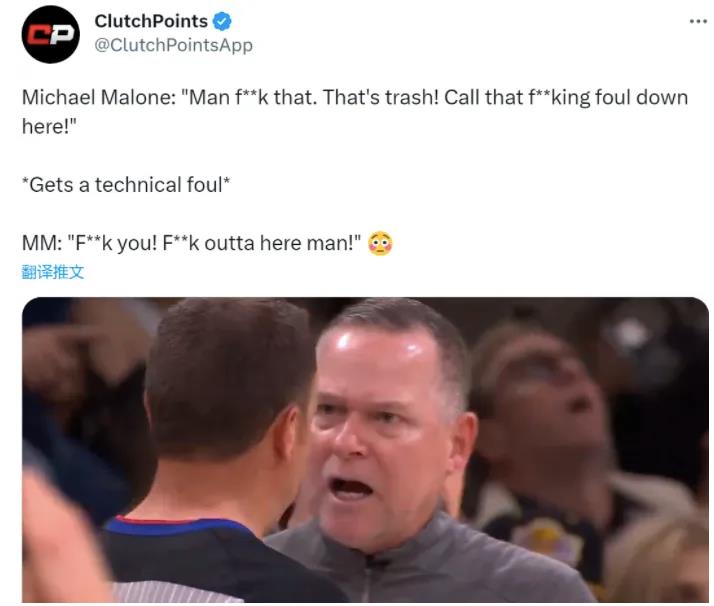Viewport: 714px width, 606px height.
Task: Click the blue verified checkmark badge
Action: [x=223, y=21]
